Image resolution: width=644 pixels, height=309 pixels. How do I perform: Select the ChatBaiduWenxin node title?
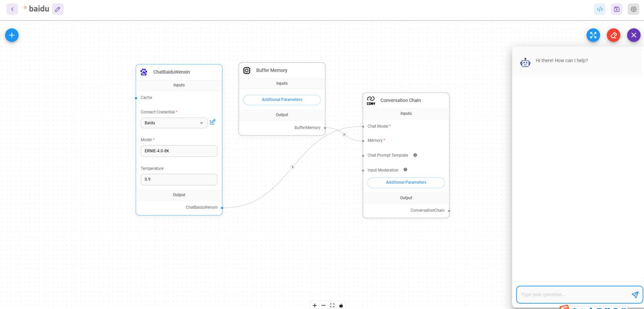tap(171, 72)
